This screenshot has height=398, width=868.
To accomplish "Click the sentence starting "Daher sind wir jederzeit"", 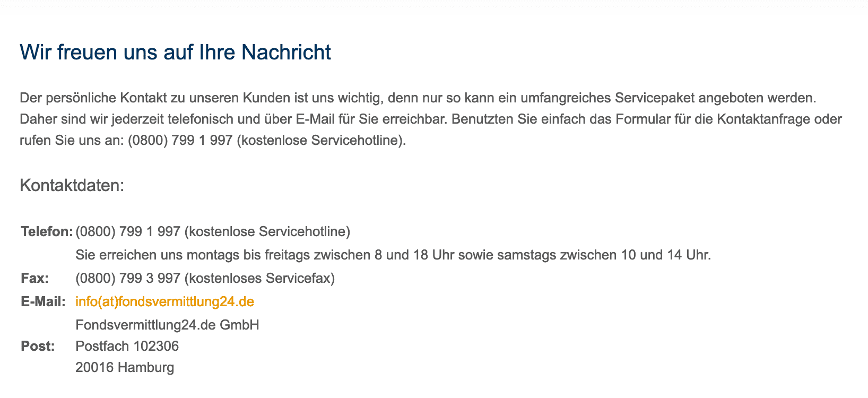I will (x=233, y=119).
